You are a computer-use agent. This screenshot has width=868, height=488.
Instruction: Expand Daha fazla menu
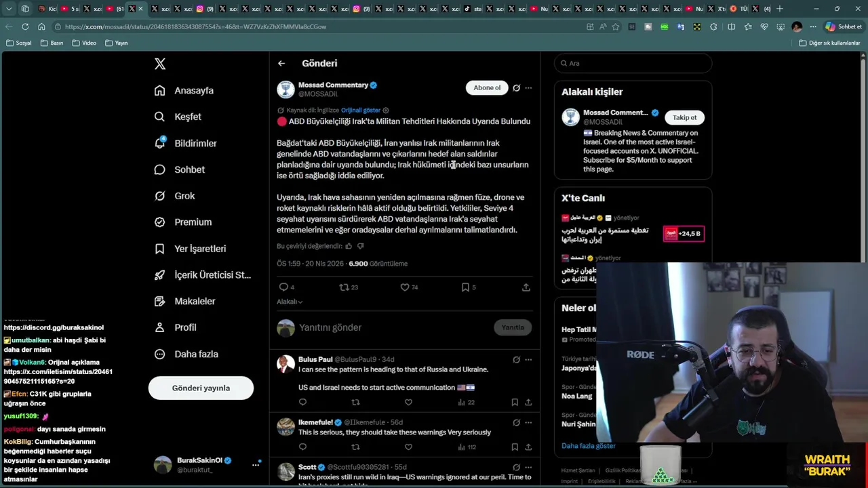pyautogui.click(x=186, y=354)
